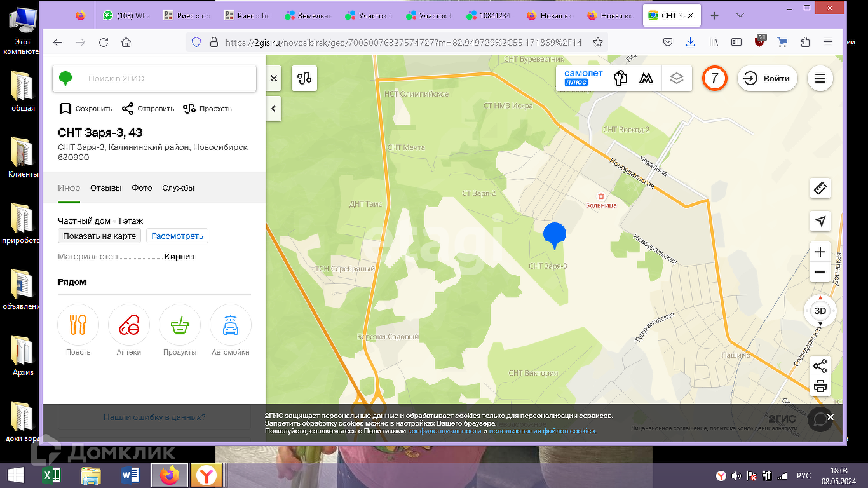Image resolution: width=868 pixels, height=488 pixels.
Task: Open the map layers selector
Action: click(x=677, y=78)
